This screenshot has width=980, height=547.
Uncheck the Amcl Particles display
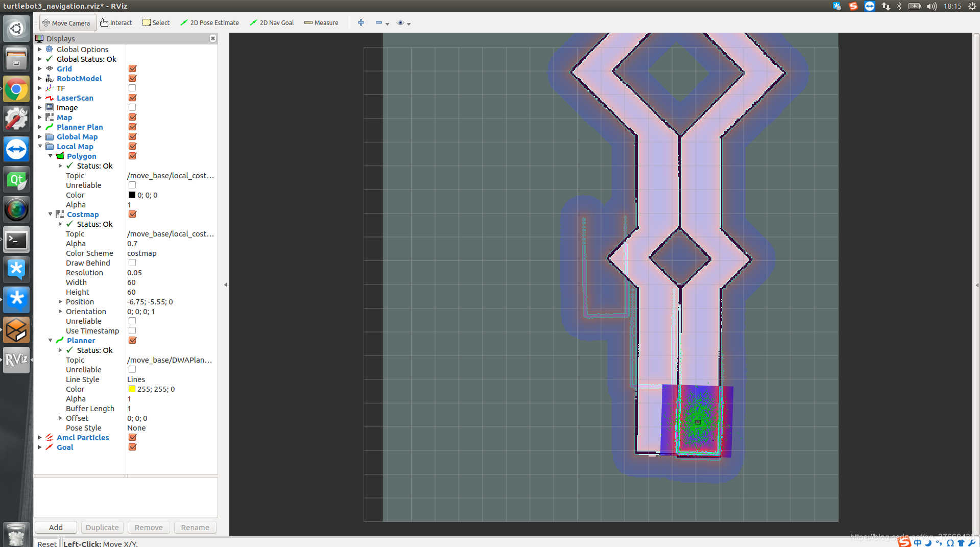[x=132, y=437]
